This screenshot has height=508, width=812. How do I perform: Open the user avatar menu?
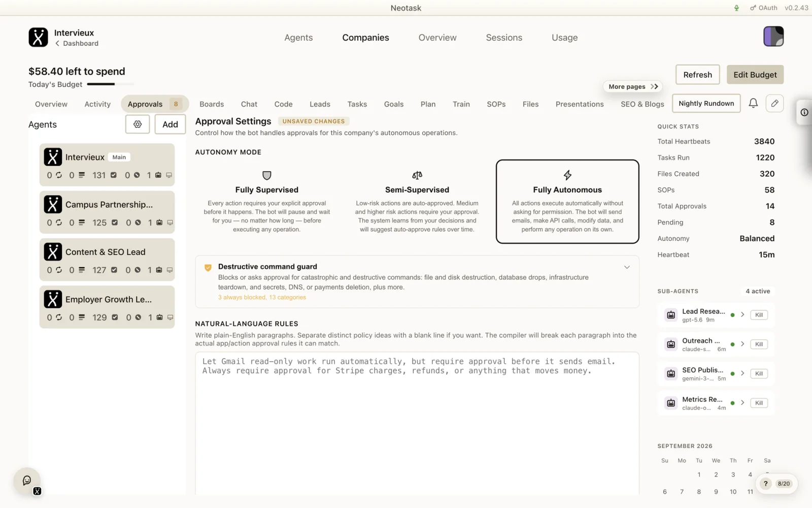tap(773, 37)
